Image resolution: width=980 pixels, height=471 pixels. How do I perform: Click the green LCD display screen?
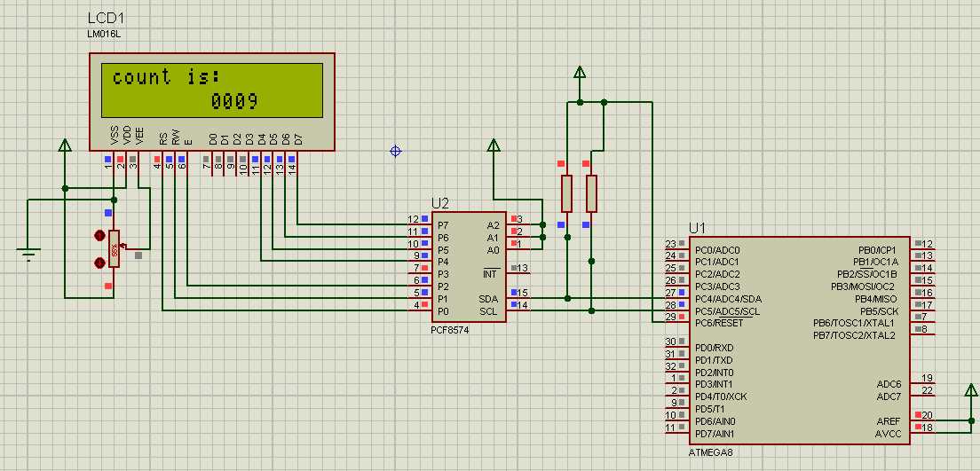coord(212,90)
